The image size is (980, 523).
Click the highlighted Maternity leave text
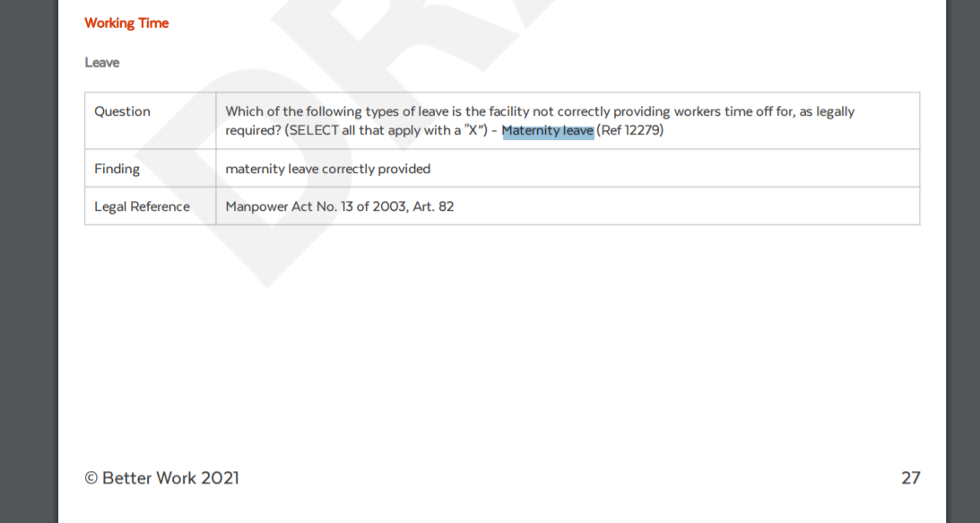coord(548,131)
